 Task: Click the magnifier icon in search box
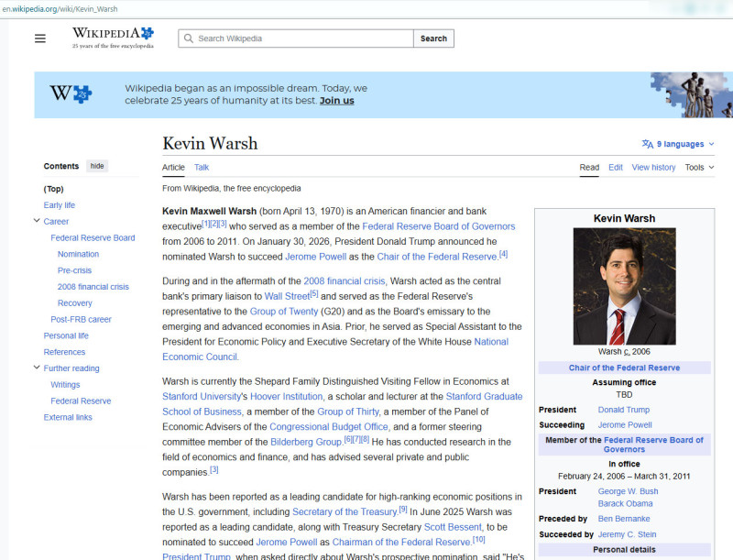click(188, 38)
